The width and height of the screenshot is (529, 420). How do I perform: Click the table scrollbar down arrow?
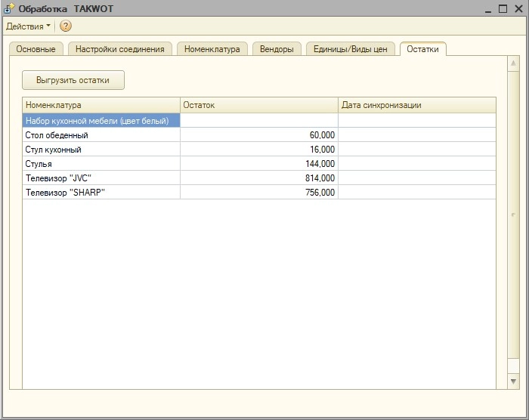(514, 382)
